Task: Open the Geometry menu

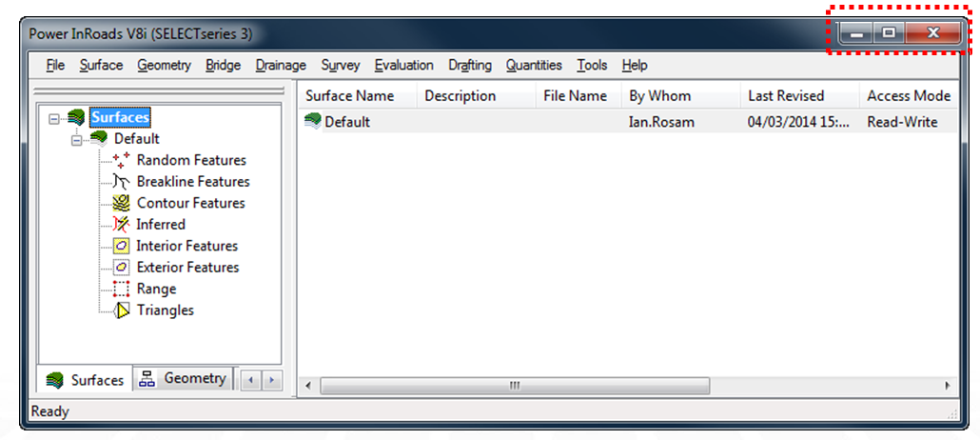Action: click(x=165, y=65)
